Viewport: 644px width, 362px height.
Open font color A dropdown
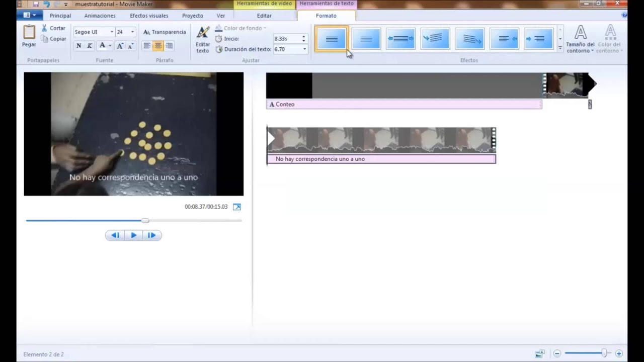click(105, 46)
